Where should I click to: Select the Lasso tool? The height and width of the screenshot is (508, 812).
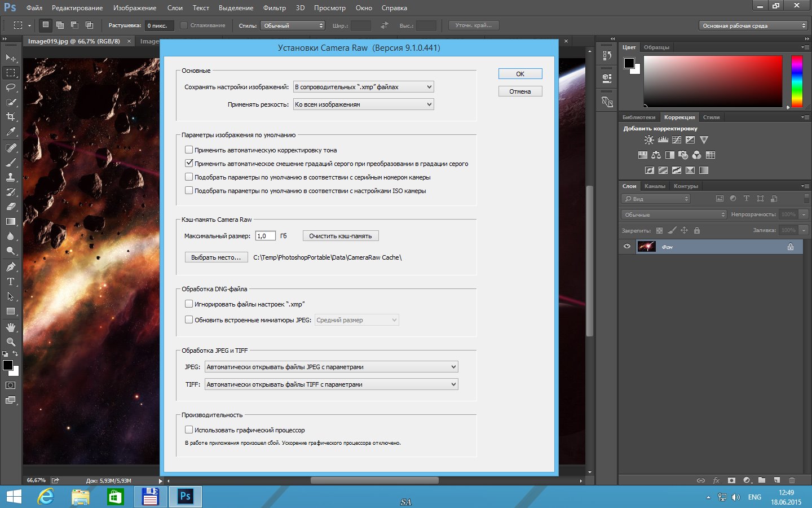(x=11, y=87)
